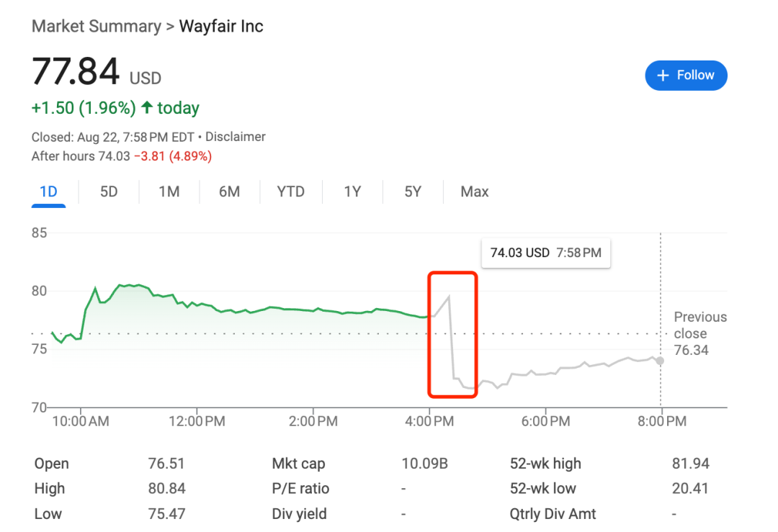This screenshot has height=532, width=778.
Task: Open the Max range tab
Action: tap(475, 192)
